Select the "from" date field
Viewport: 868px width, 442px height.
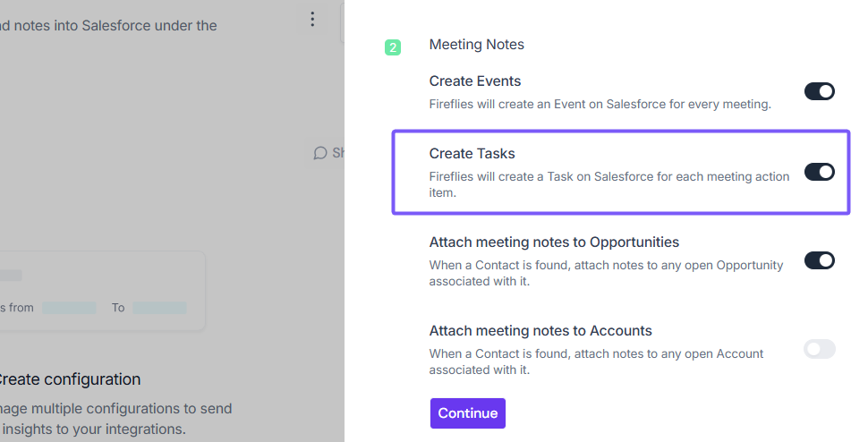(69, 308)
